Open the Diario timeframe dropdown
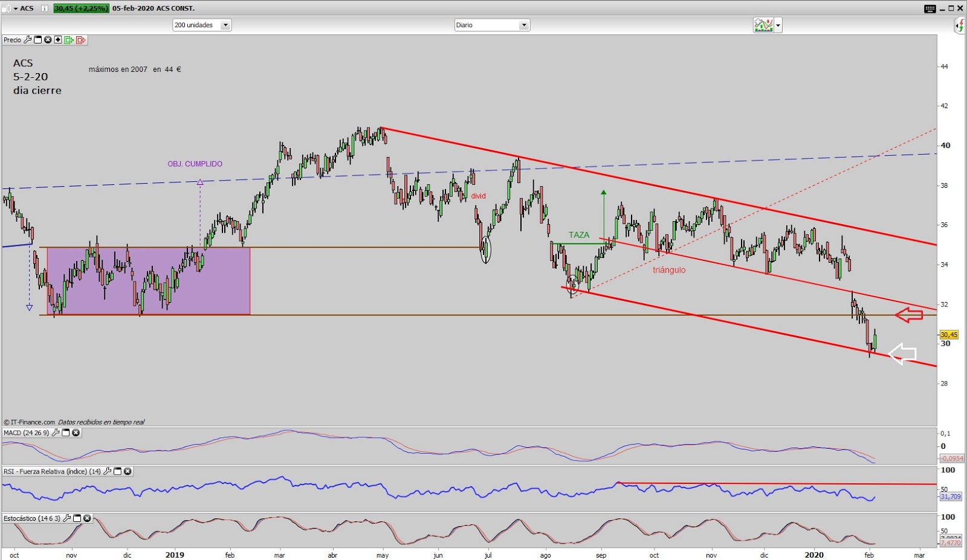967x560 pixels. (492, 25)
